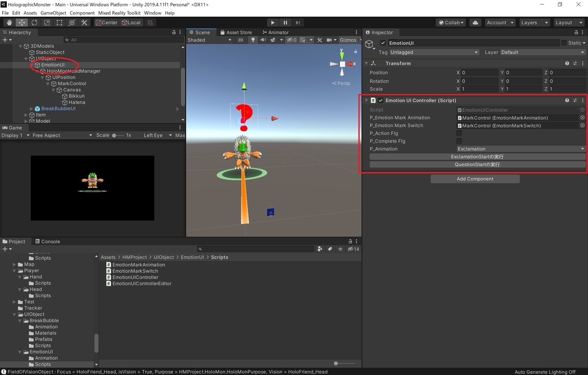Click QuestionStartの実行 button
The image size is (588, 375).
coord(477,164)
